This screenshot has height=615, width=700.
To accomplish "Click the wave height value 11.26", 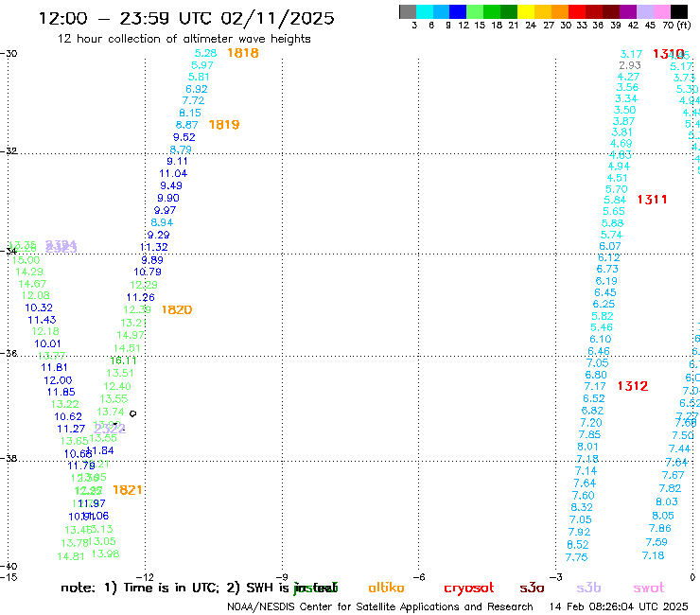I will click(x=141, y=297).
